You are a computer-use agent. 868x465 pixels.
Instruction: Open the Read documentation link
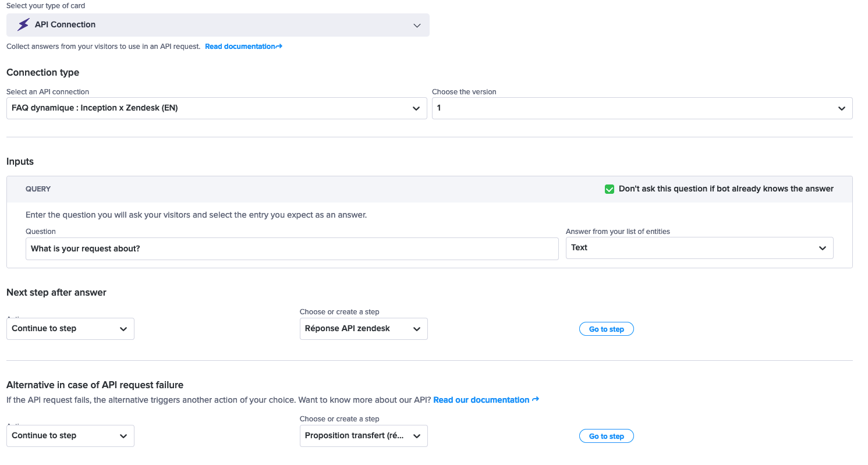tap(243, 47)
